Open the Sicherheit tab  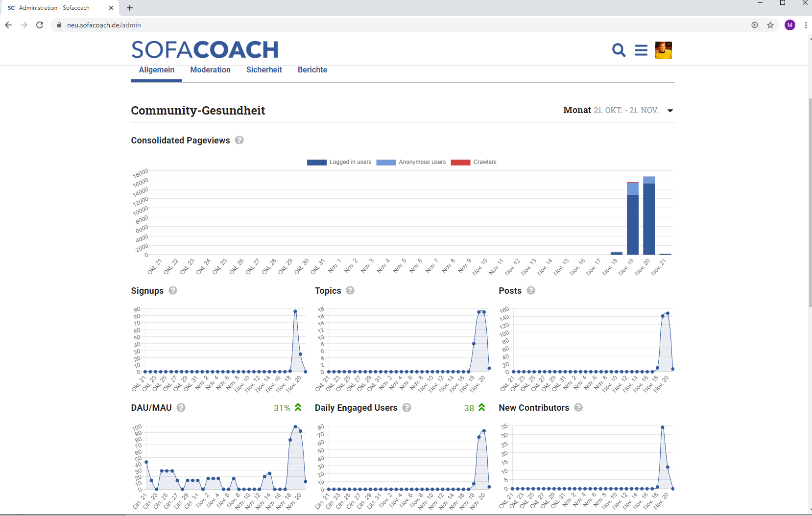coord(264,70)
